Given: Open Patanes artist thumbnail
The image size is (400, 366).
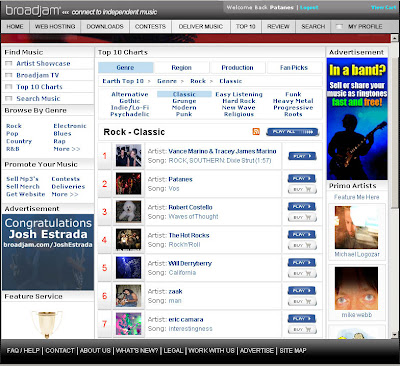Looking at the screenshot, I should (128, 183).
